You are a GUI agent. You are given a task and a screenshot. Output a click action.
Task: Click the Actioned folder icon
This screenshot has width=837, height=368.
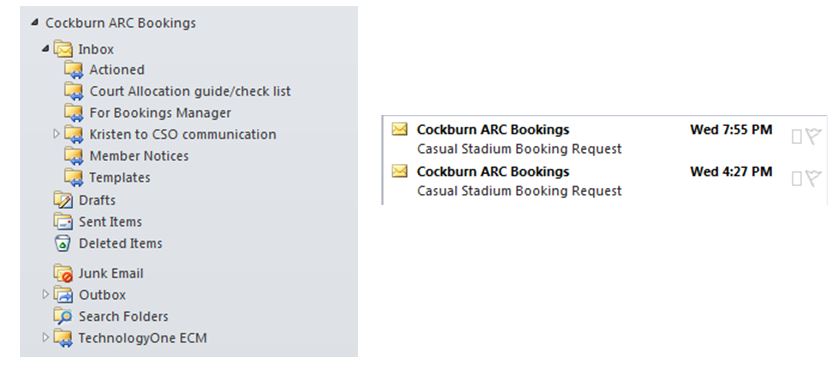pyautogui.click(x=74, y=70)
